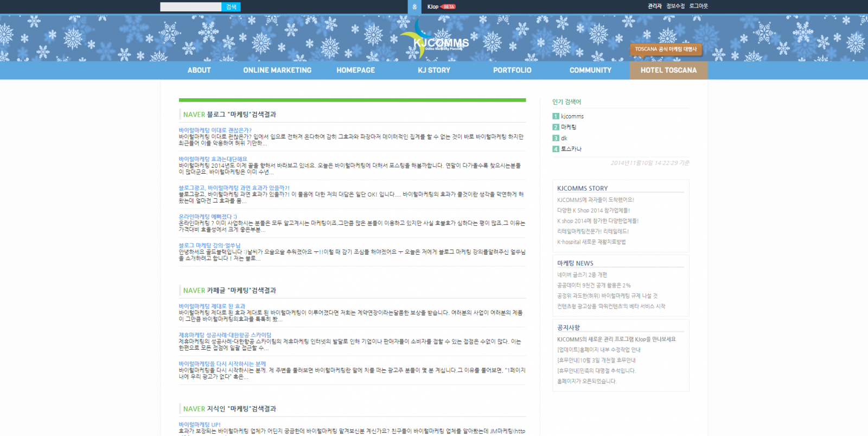Select rank 4 popular keyword 토스카나
The width and height of the screenshot is (868, 436).
pos(571,149)
